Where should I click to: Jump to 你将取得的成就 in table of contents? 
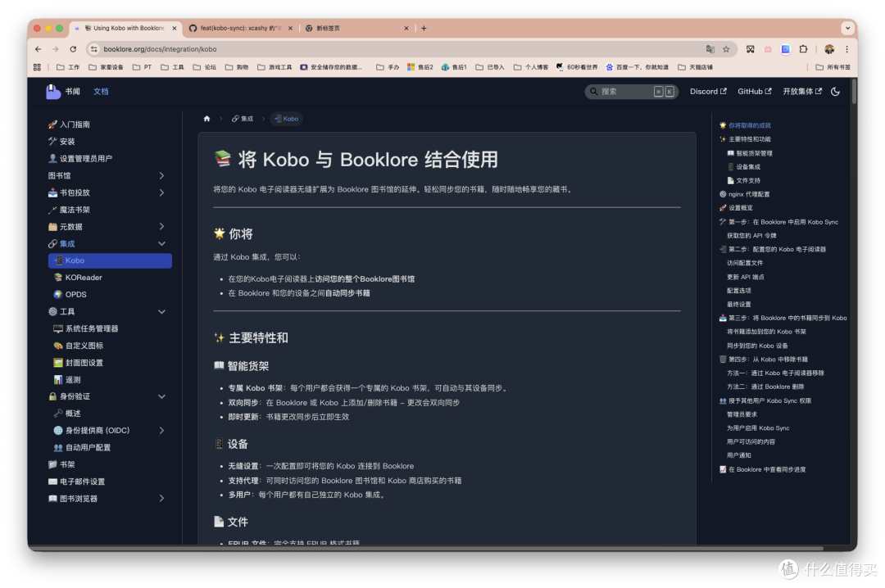click(x=745, y=125)
